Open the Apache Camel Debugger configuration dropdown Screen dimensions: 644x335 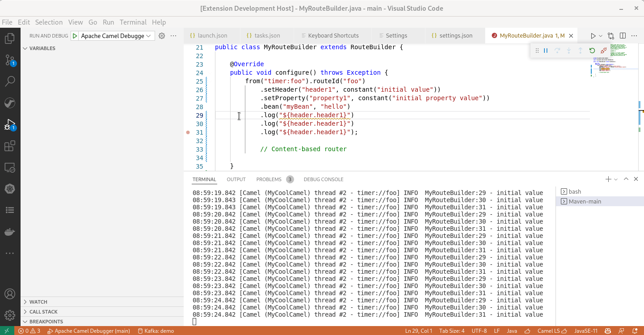147,35
